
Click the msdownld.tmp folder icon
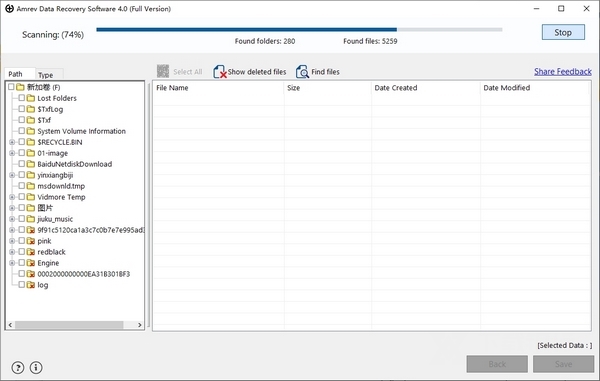pos(31,186)
